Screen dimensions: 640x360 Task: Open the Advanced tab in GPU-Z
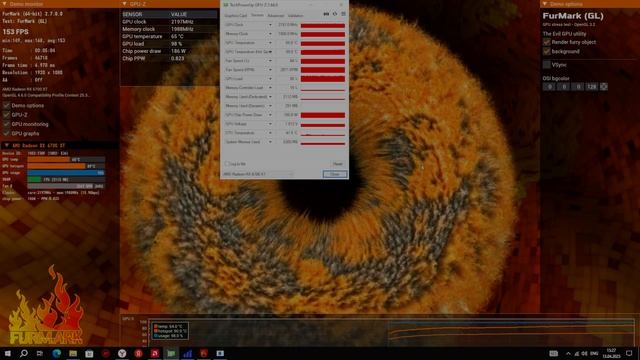click(276, 16)
